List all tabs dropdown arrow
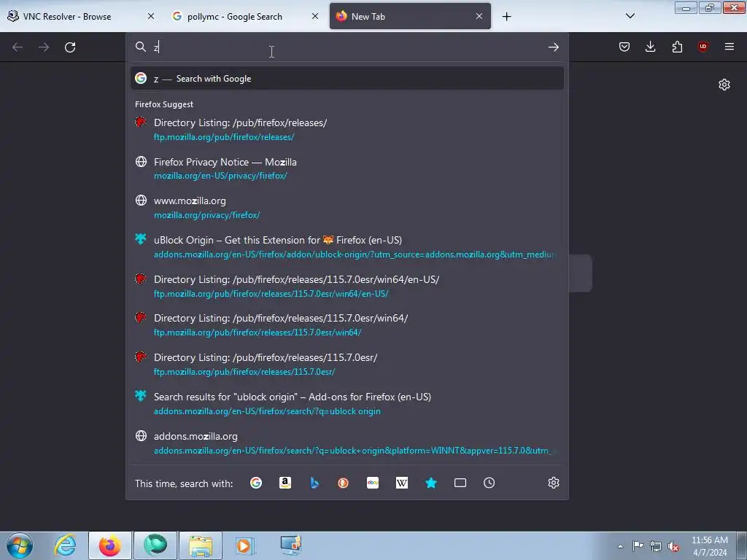The width and height of the screenshot is (747, 560). point(630,16)
